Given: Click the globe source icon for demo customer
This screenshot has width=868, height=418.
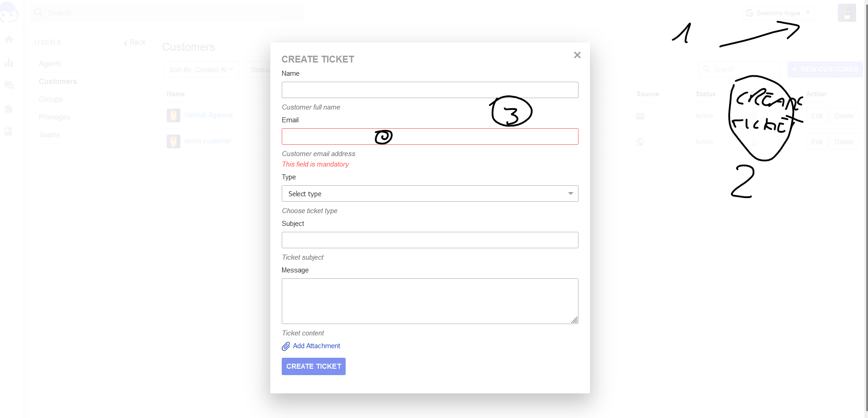Looking at the screenshot, I should pos(640,142).
